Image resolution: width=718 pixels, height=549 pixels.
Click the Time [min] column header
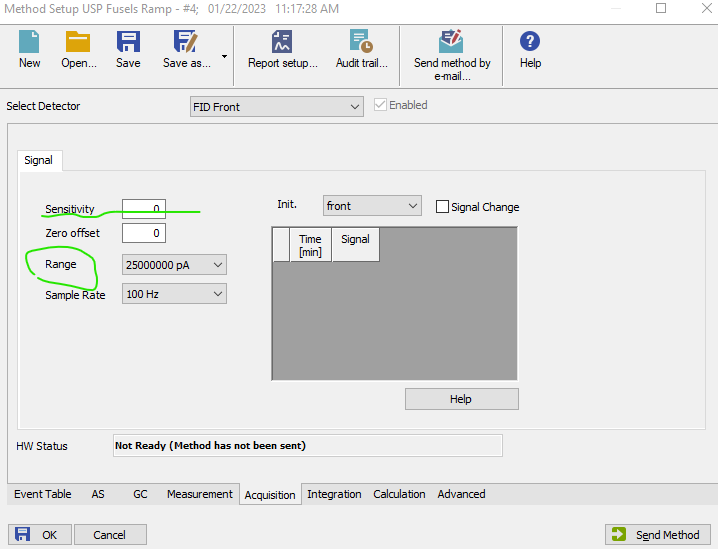pos(310,245)
